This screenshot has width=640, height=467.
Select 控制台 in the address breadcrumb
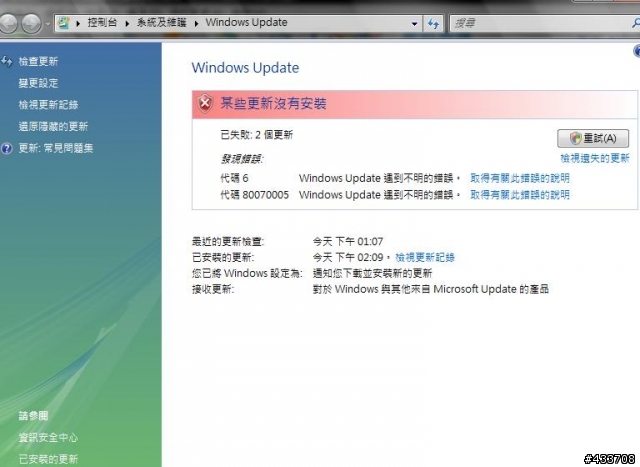pos(102,22)
